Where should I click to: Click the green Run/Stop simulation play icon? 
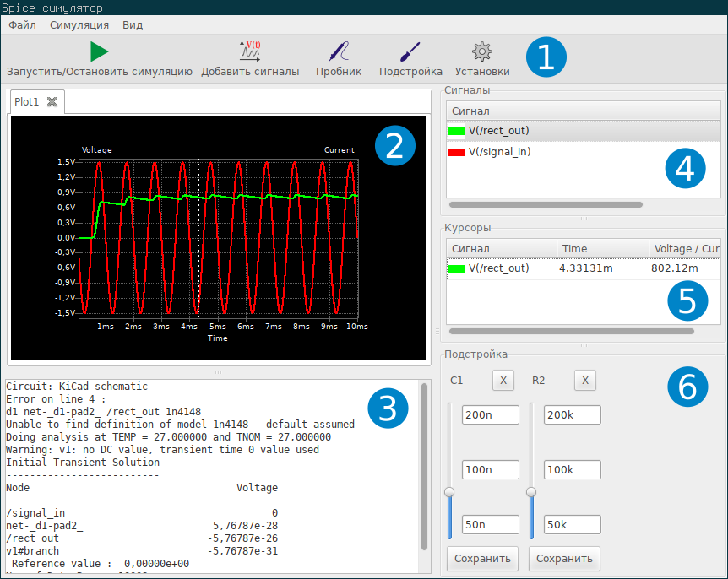(x=99, y=51)
